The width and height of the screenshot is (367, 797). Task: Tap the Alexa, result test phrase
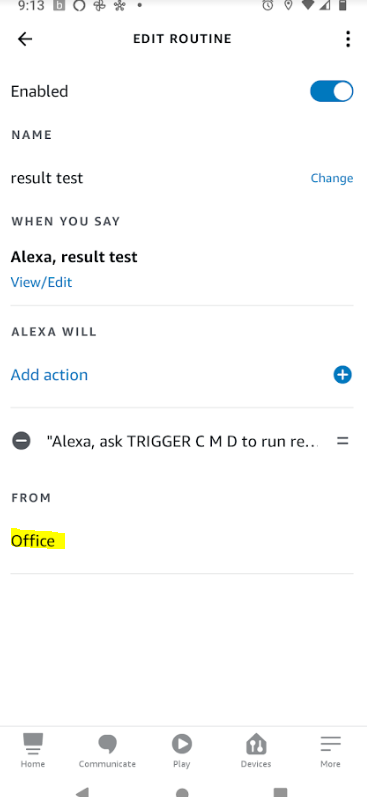74,257
